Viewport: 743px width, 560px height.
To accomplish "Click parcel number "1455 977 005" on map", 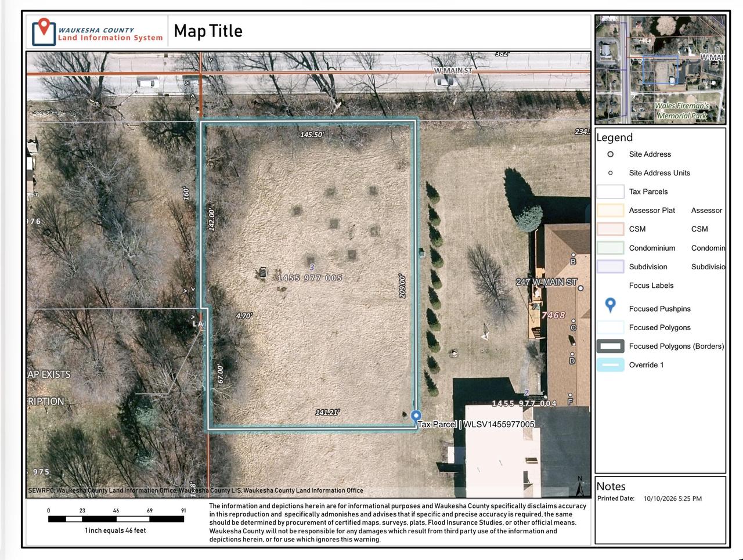I will 310,278.
